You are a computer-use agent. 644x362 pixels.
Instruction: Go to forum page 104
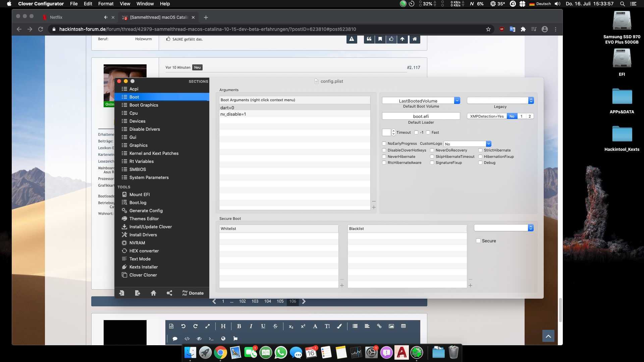267,301
